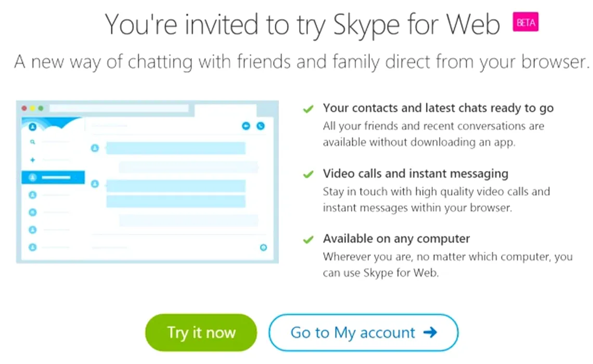Screen dimensions: 593x364
Task: Click the video call icon in illustration
Action: pyautogui.click(x=246, y=126)
